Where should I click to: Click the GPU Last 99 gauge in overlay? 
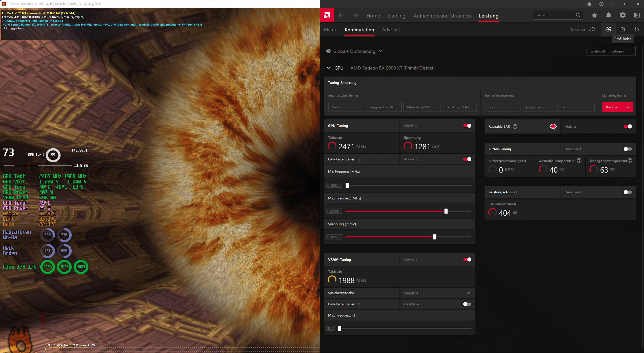click(x=53, y=155)
